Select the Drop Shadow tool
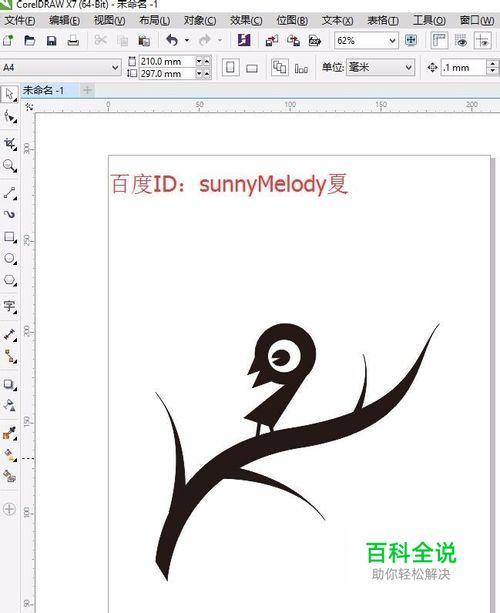The image size is (500, 613). [9, 384]
